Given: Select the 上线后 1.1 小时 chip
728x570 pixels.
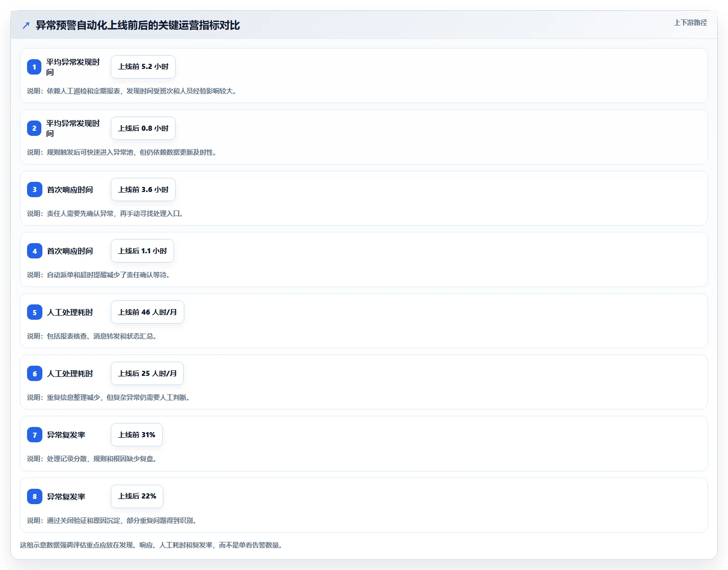Looking at the screenshot, I should [x=142, y=251].
